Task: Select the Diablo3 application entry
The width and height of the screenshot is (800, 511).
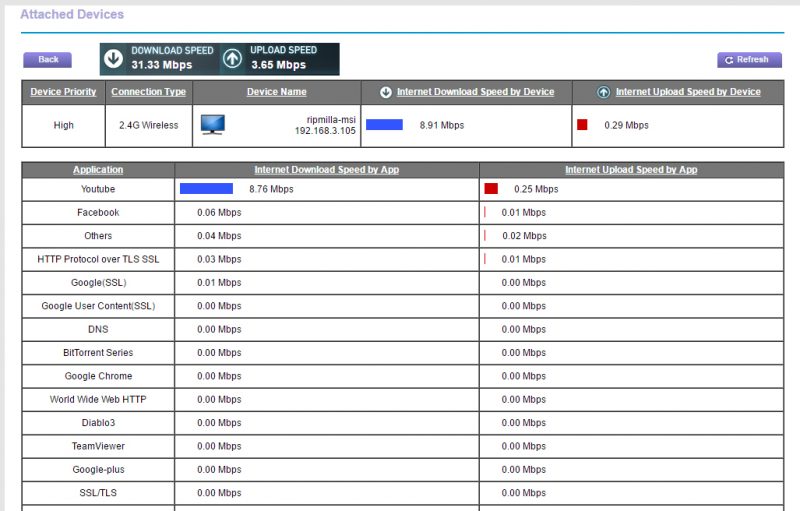Action: (x=98, y=423)
